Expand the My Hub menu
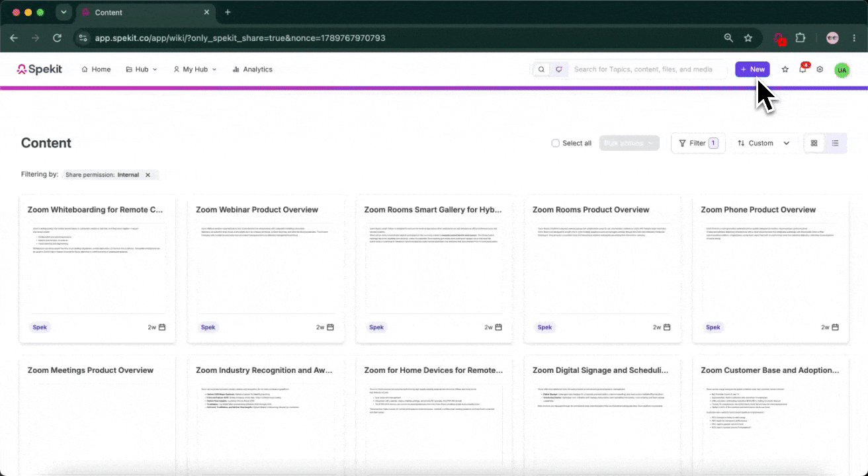868x476 pixels. pyautogui.click(x=195, y=69)
